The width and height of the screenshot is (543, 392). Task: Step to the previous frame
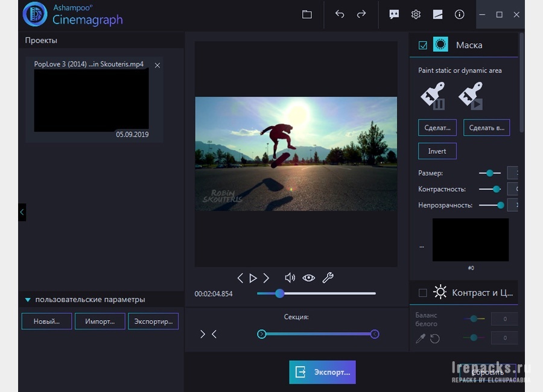point(240,278)
